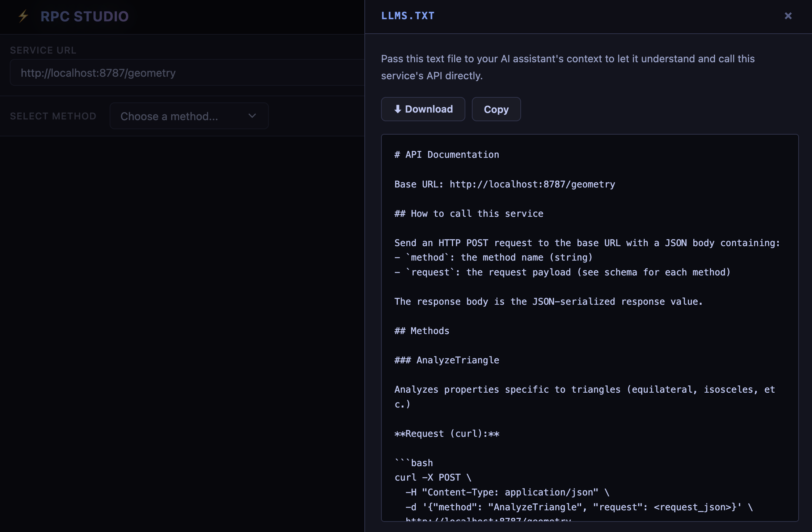Click the chevron on the method selector

(252, 116)
